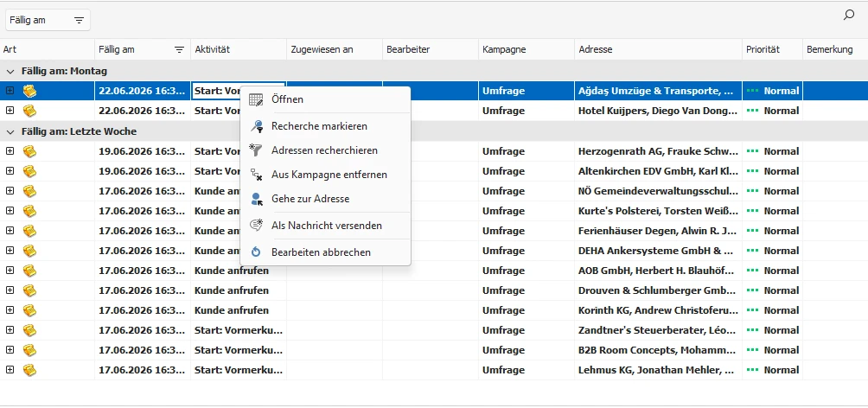Click Start: Vormerku... in Lehmus KG row
This screenshot has height=408, width=868.
pyautogui.click(x=239, y=370)
